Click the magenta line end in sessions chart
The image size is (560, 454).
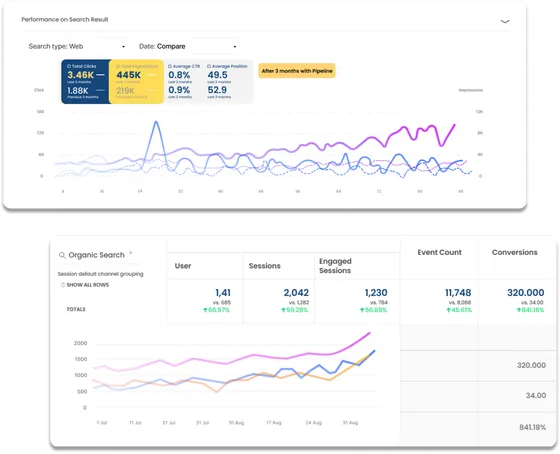tap(369, 333)
